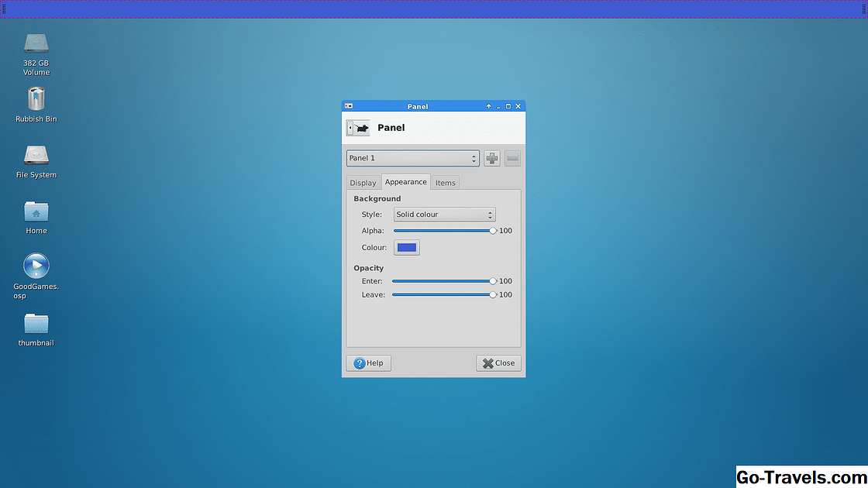The height and width of the screenshot is (488, 868).
Task: Open the Panel 1 selector dropdown
Action: tap(413, 158)
